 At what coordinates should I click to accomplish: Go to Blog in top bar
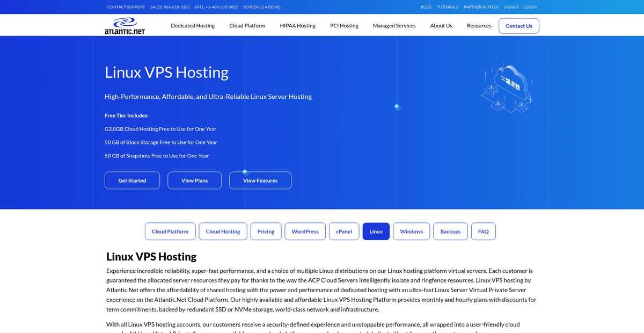pyautogui.click(x=426, y=7)
